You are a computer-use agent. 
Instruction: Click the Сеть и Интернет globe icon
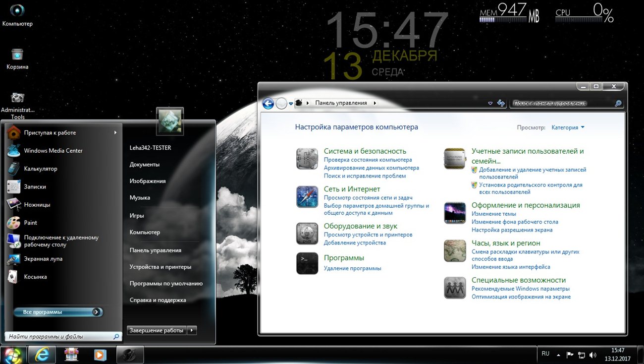pyautogui.click(x=307, y=197)
